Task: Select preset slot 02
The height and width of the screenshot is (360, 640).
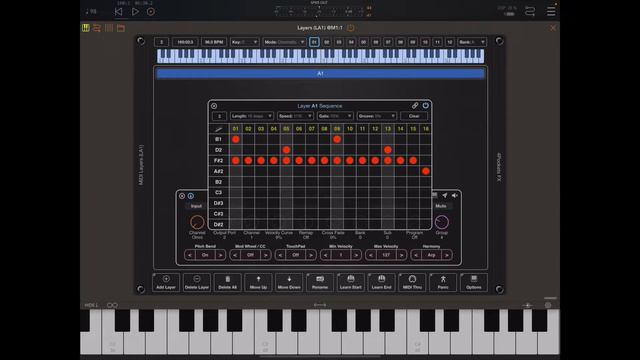Action: (327, 42)
